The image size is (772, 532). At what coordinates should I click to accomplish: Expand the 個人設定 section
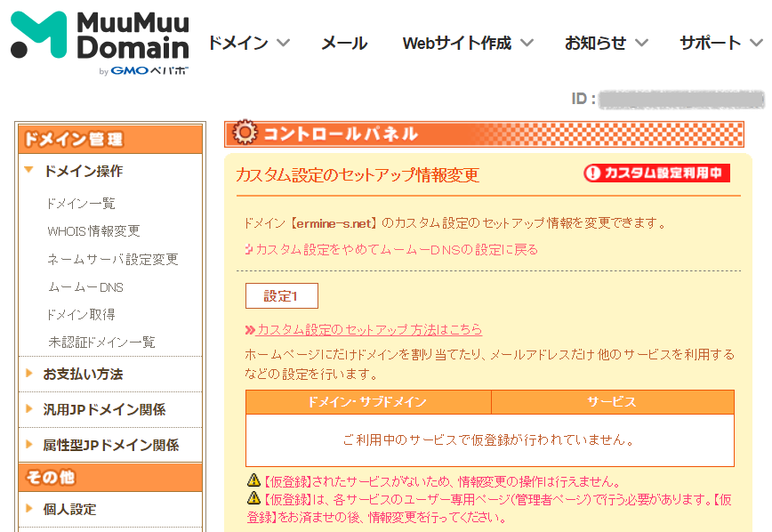69,509
